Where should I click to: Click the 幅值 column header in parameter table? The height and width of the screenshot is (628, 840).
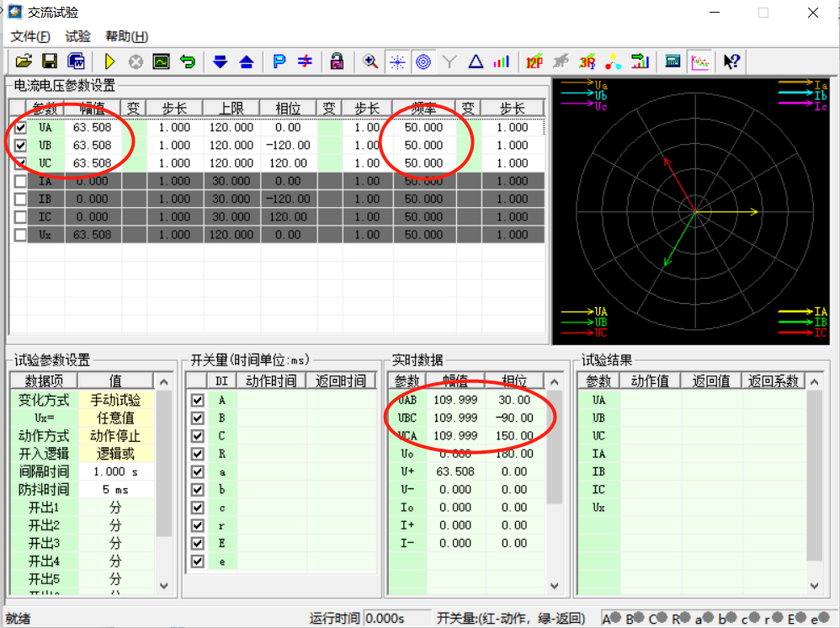[93, 108]
